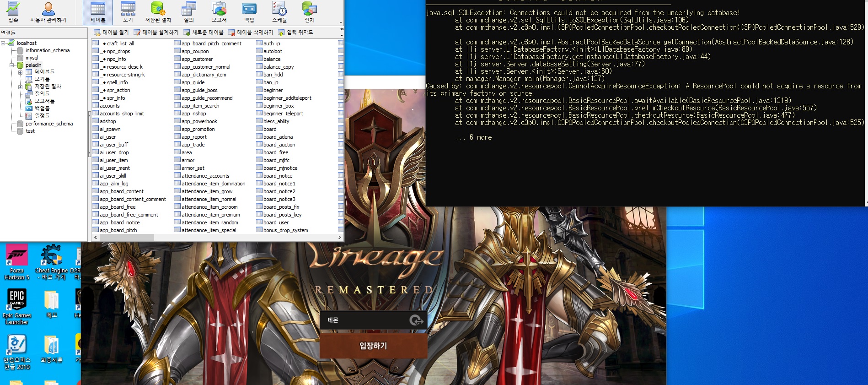Image resolution: width=868 pixels, height=385 pixels.
Task: Click 테이블 삭제하기 delete table
Action: pos(251,33)
